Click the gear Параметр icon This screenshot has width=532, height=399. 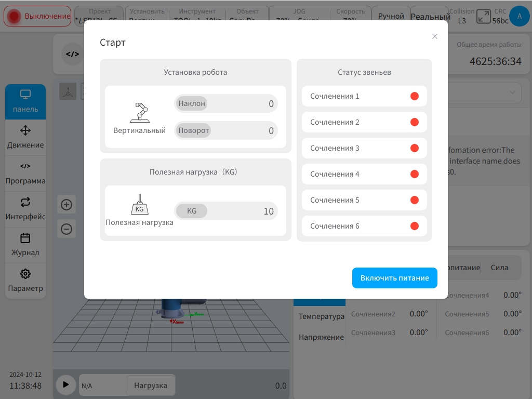coord(25,274)
